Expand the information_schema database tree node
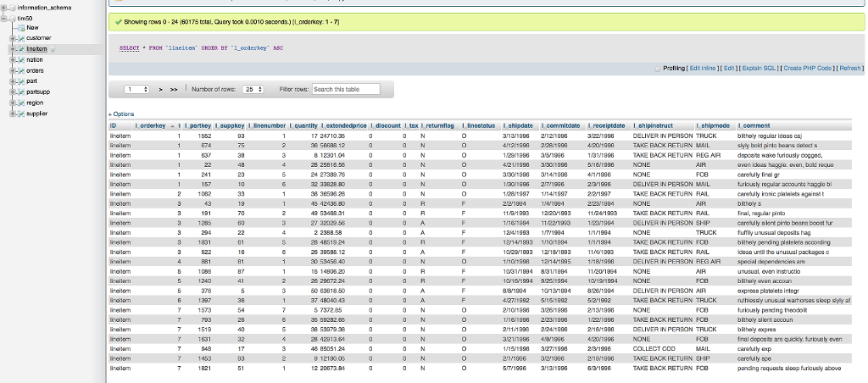868x383 pixels. coord(3,7)
